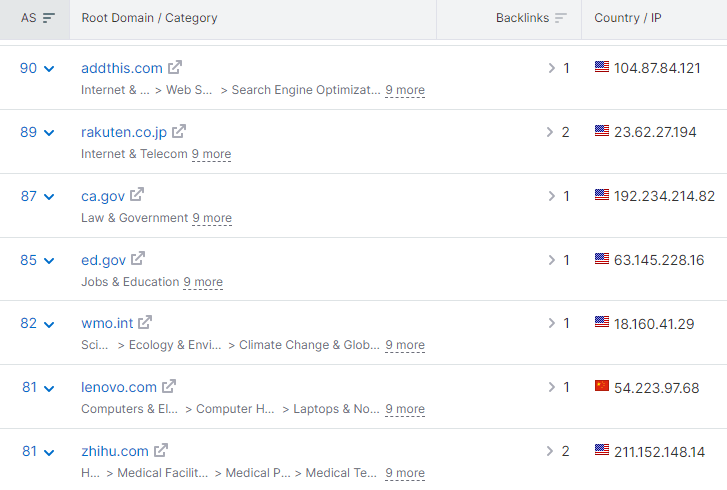The image size is (727, 490).
Task: Select IP address 54.223.97.68
Action: point(657,388)
